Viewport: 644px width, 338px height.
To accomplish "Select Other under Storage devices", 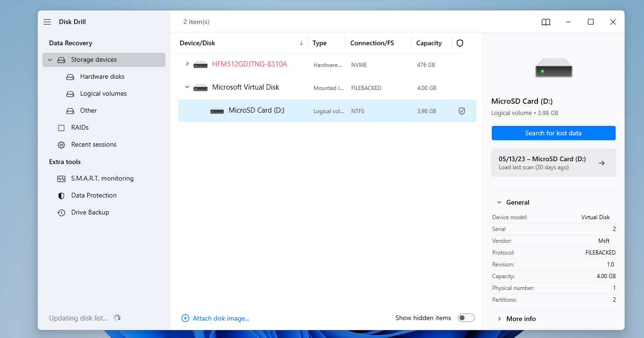I will click(89, 111).
